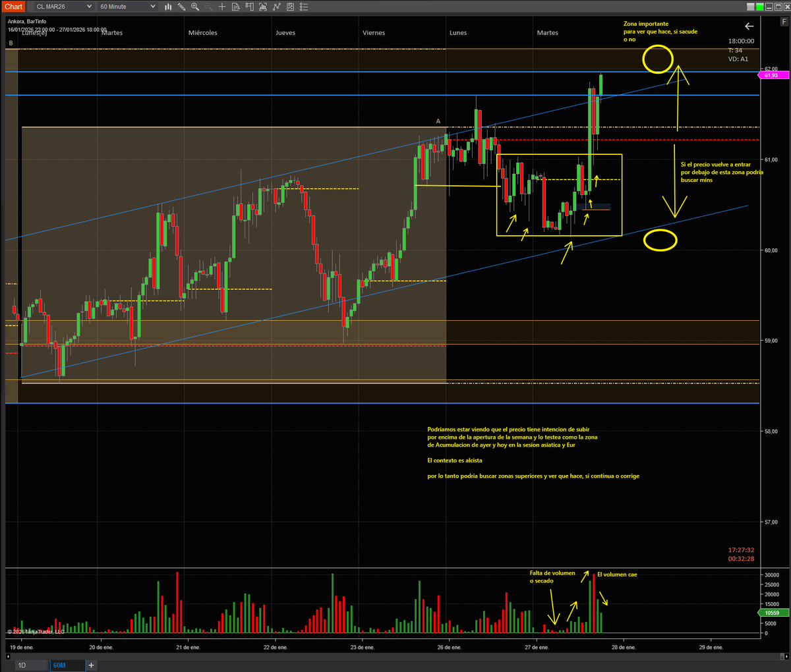This screenshot has height=672, width=791.
Task: Click the 'El volumen cae' annotation
Action: pos(617,574)
